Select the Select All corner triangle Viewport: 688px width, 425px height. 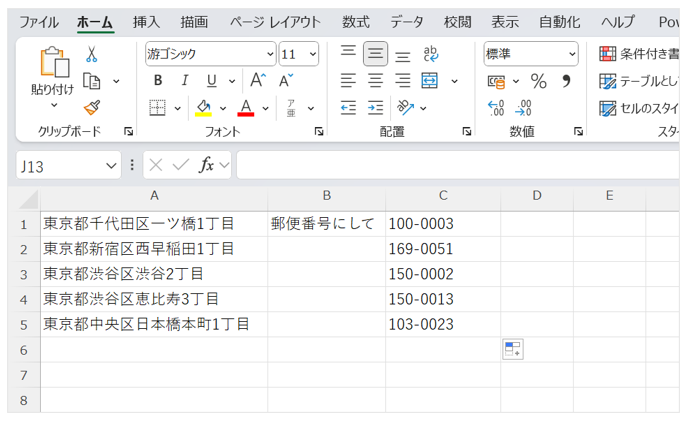(29, 200)
